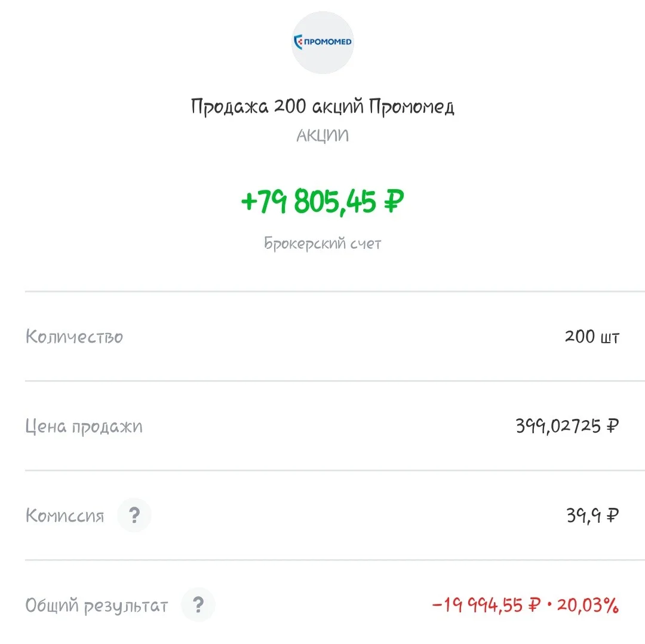This screenshot has width=645, height=644.
Task: Click the ПРОМОМЕД text inside the logo
Action: 328,42
